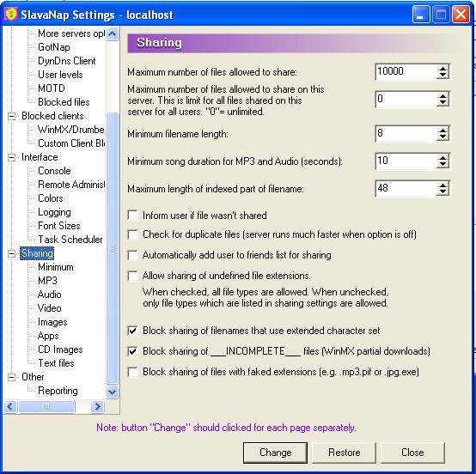Screen dimensions: 476x474
Task: Enable Check for duplicate files option
Action: coord(132,234)
